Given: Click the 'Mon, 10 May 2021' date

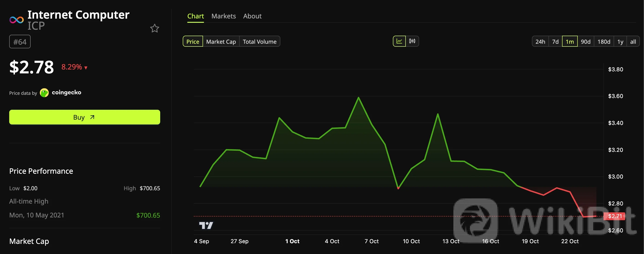Looking at the screenshot, I should [37, 215].
